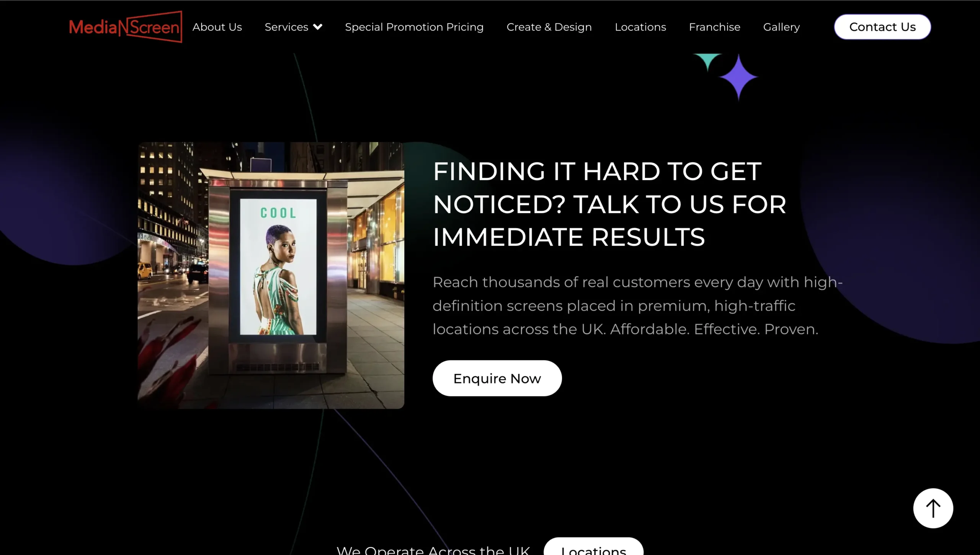Click the paragraph about reaching customers
The width and height of the screenshot is (980, 555).
point(637,306)
